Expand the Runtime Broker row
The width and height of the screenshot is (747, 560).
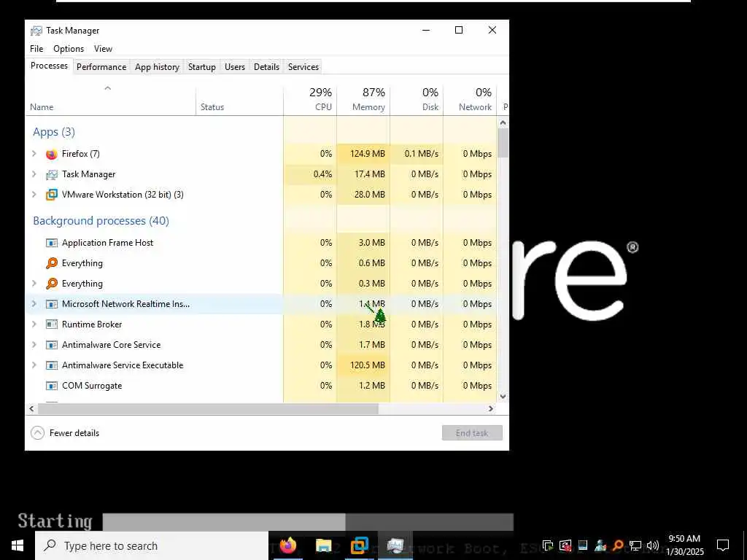(x=34, y=324)
